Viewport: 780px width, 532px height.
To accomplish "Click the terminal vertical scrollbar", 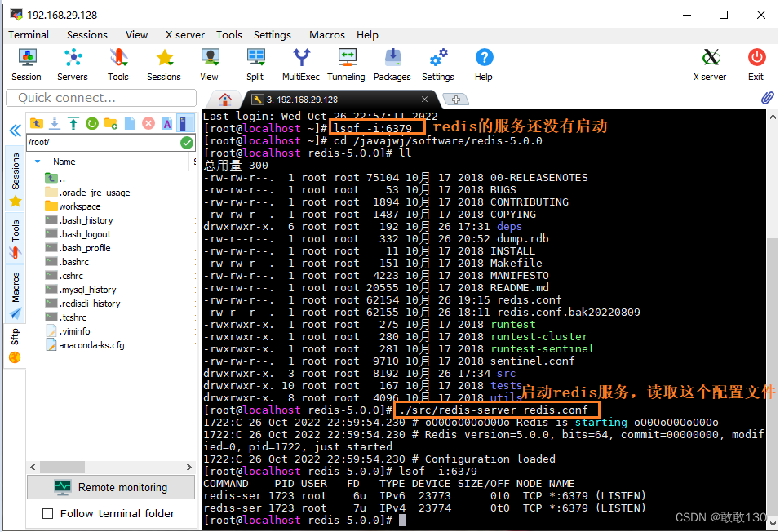I will [x=773, y=379].
